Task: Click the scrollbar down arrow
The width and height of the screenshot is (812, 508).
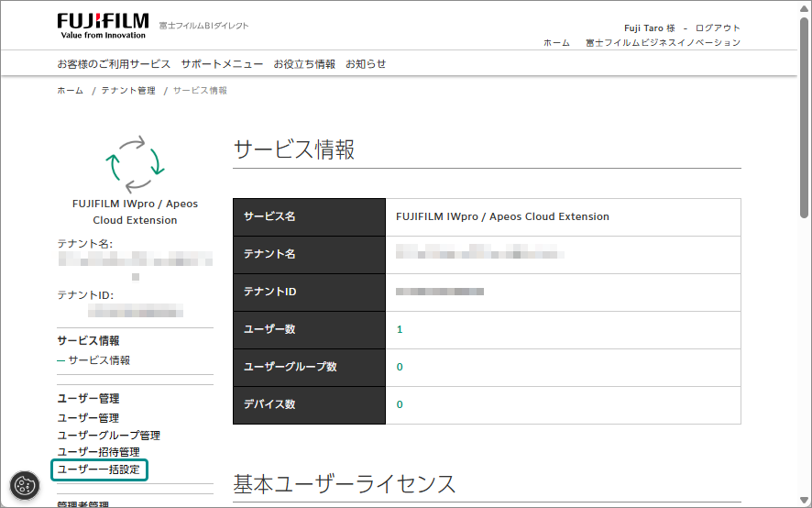Action: (804, 500)
